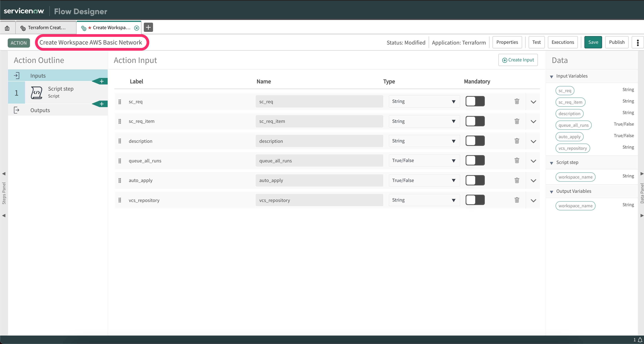Expand the sc_req row details chevron
This screenshot has height=344, width=644.
pyautogui.click(x=533, y=102)
